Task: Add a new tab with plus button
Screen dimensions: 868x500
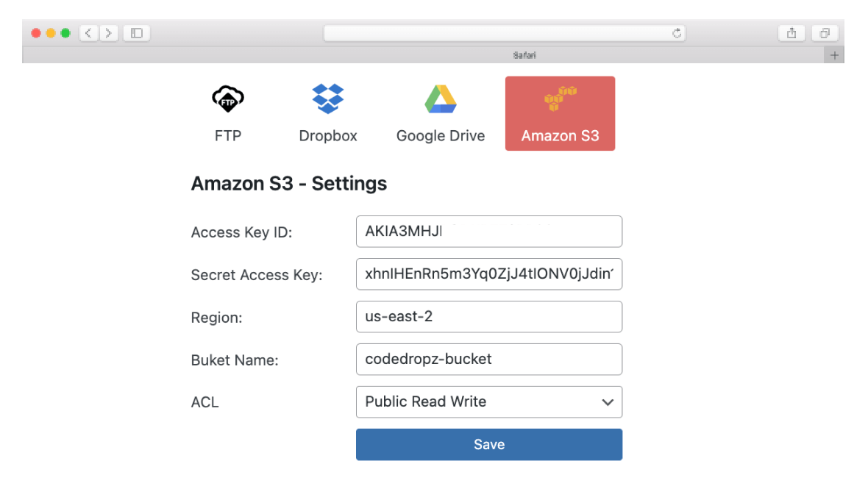Action: 834,55
